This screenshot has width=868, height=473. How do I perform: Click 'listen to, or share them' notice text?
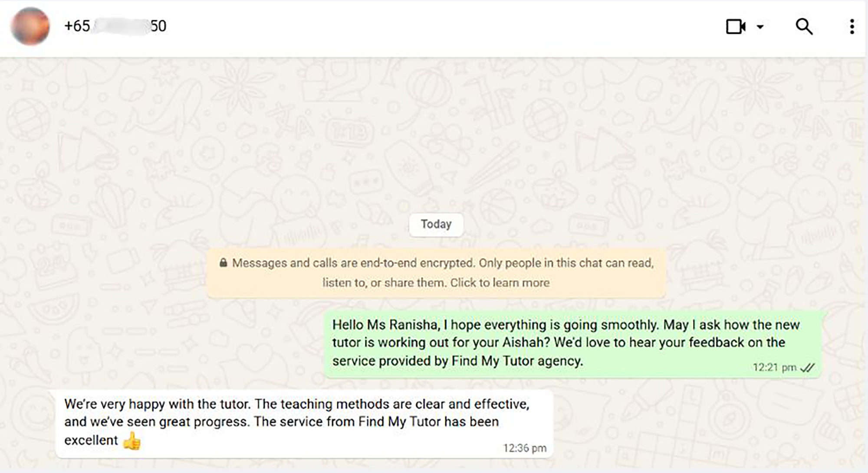click(x=384, y=283)
